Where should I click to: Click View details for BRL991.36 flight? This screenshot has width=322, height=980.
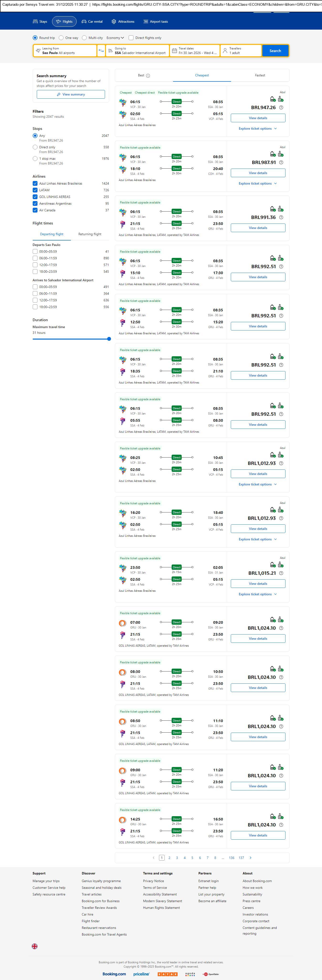tap(258, 228)
